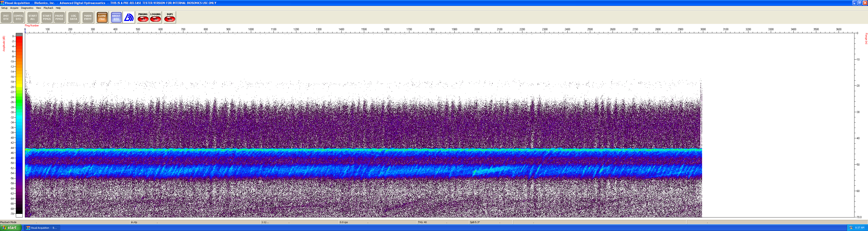Click the ping ruler at 1000
This screenshot has height=231, width=868.
click(x=251, y=30)
